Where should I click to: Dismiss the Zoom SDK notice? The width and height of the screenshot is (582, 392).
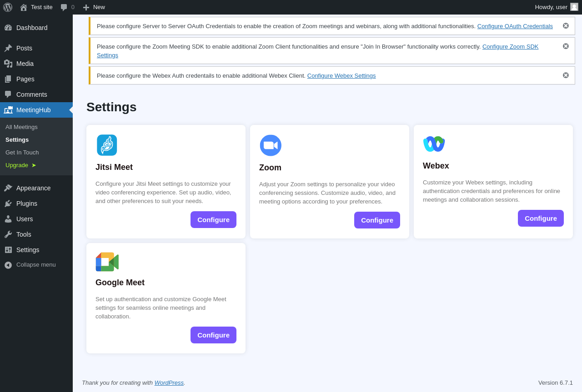(x=566, y=46)
